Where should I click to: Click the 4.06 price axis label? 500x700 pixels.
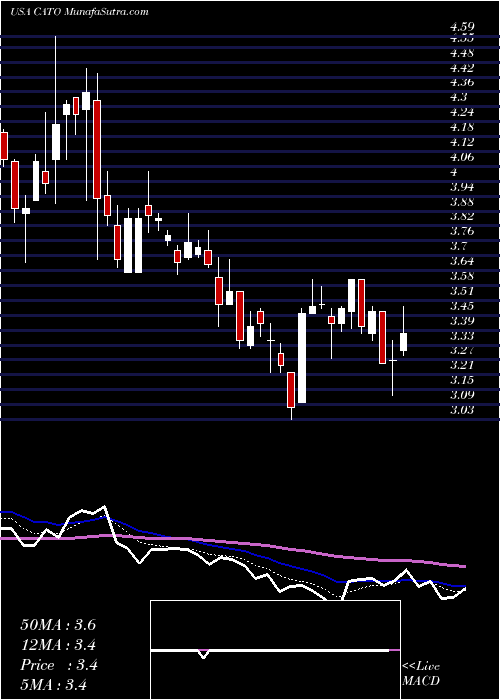(462, 157)
